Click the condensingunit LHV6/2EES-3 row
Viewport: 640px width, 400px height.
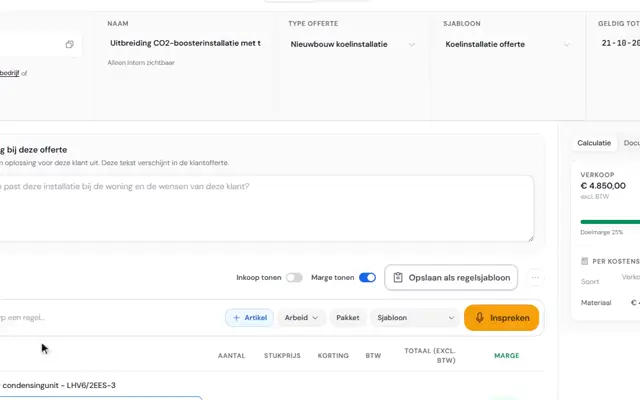click(59, 385)
